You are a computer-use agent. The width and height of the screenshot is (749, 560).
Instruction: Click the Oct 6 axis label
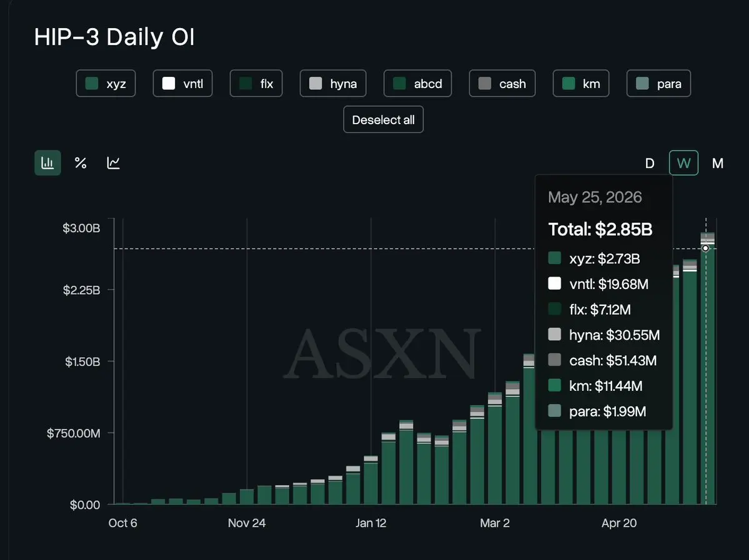click(123, 523)
